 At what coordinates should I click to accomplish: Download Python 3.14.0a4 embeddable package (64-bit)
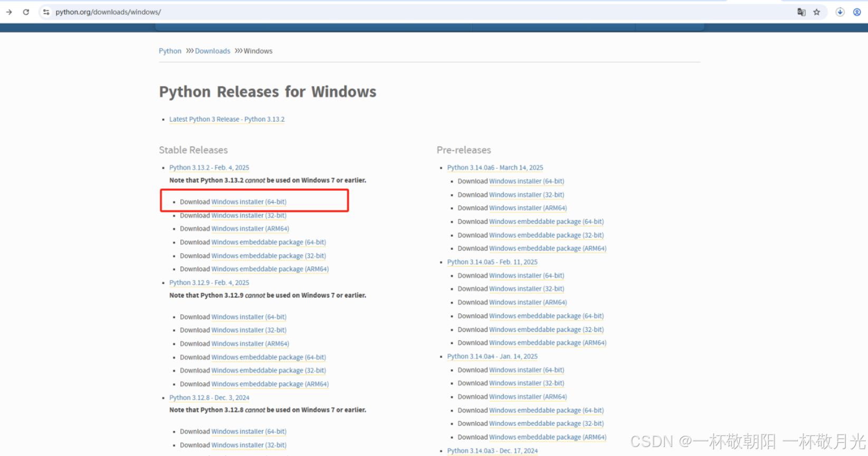[x=547, y=411]
